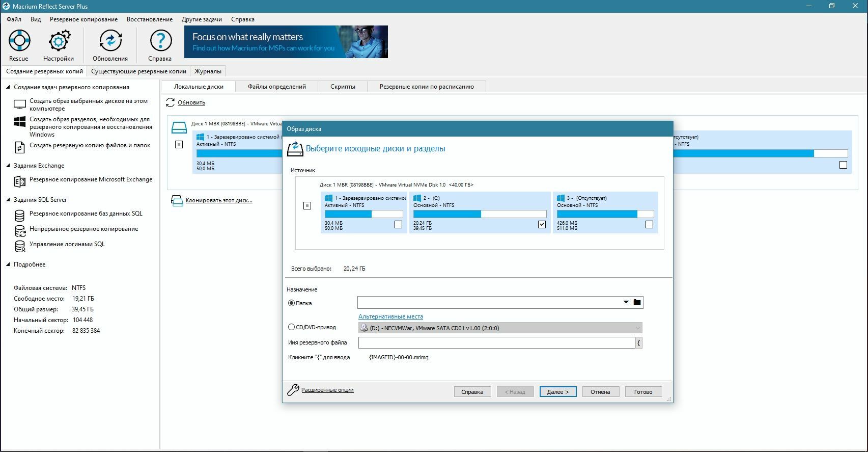Click the SQL logins management icon
Image resolution: width=868 pixels, height=452 pixels.
19,246
